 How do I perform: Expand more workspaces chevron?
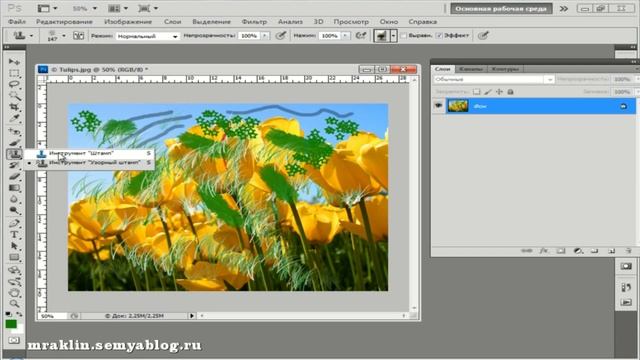(564, 9)
